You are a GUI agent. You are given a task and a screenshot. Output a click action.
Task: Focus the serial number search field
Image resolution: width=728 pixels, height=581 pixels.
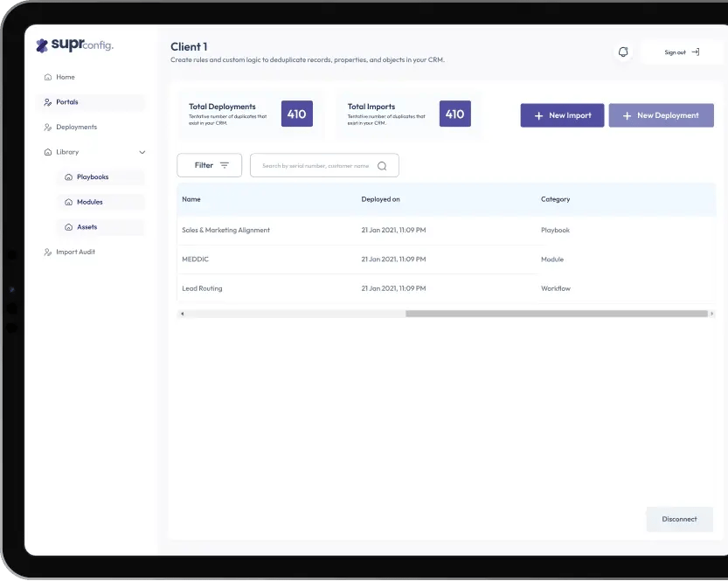click(324, 166)
